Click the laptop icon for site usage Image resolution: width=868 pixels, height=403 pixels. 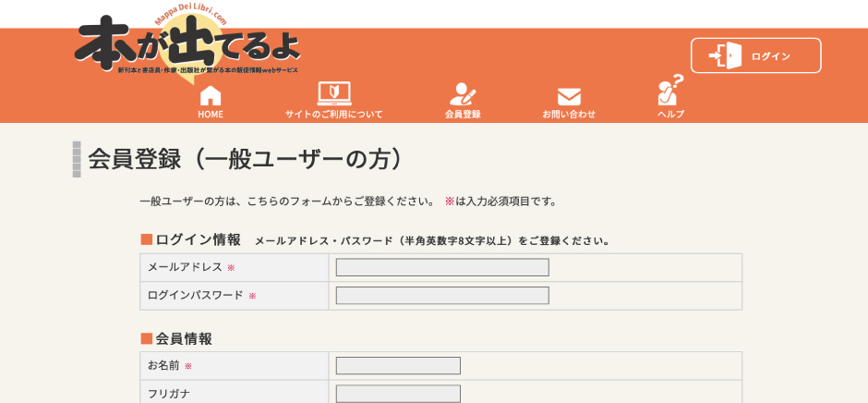333,93
